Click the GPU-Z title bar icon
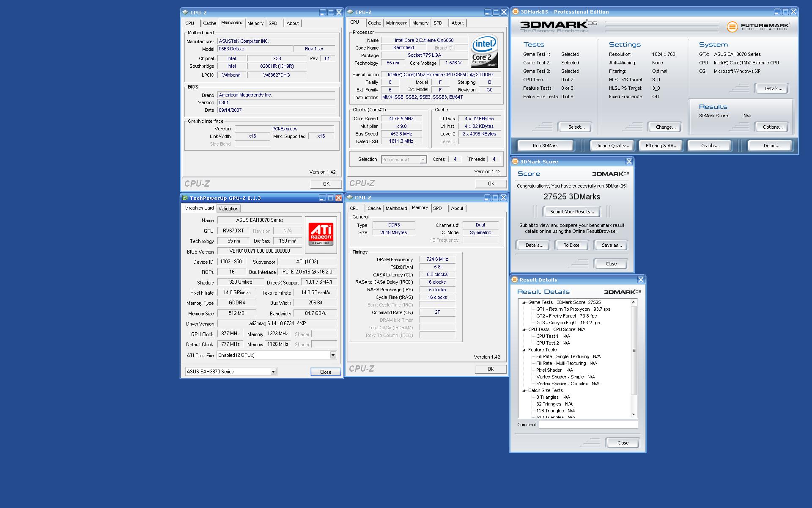Viewport: 812px width, 508px height. pos(185,198)
